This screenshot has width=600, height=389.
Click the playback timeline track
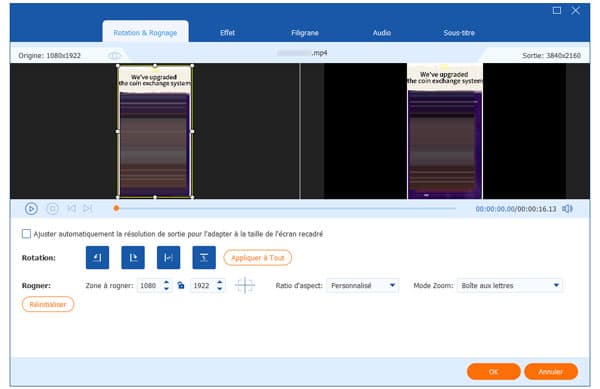pos(286,208)
